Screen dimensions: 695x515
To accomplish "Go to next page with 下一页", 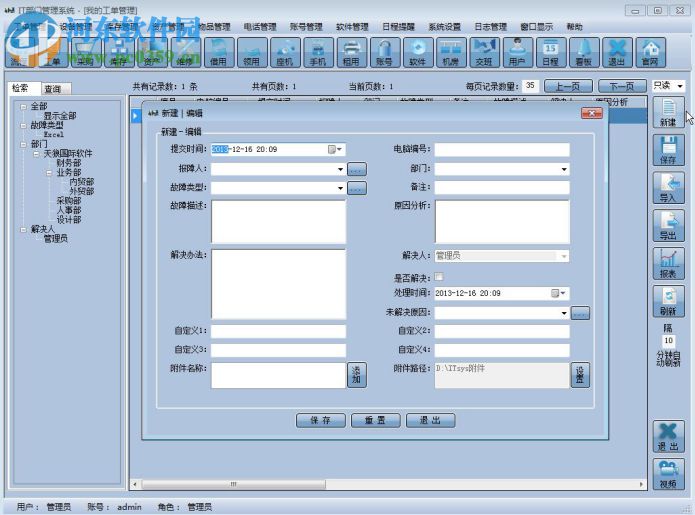I will (622, 86).
